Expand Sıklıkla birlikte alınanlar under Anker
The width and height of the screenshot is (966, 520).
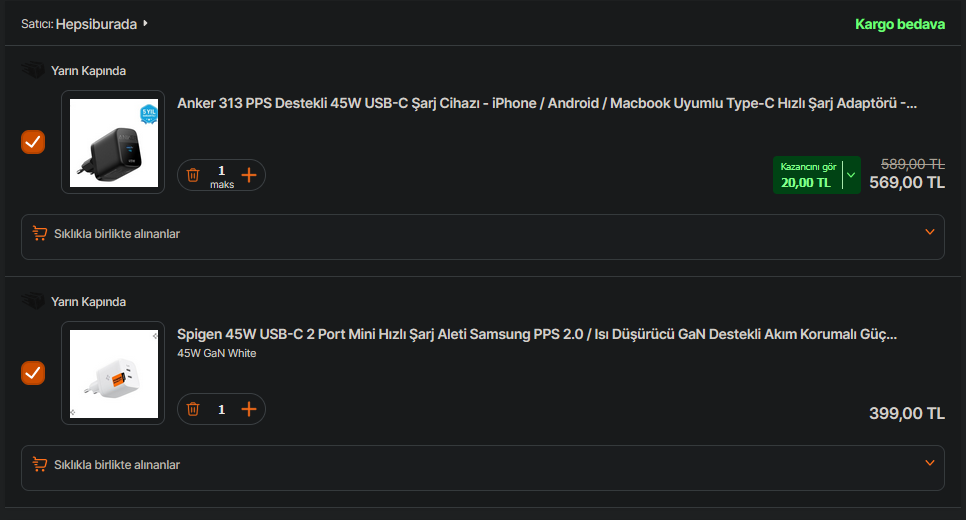(x=929, y=233)
